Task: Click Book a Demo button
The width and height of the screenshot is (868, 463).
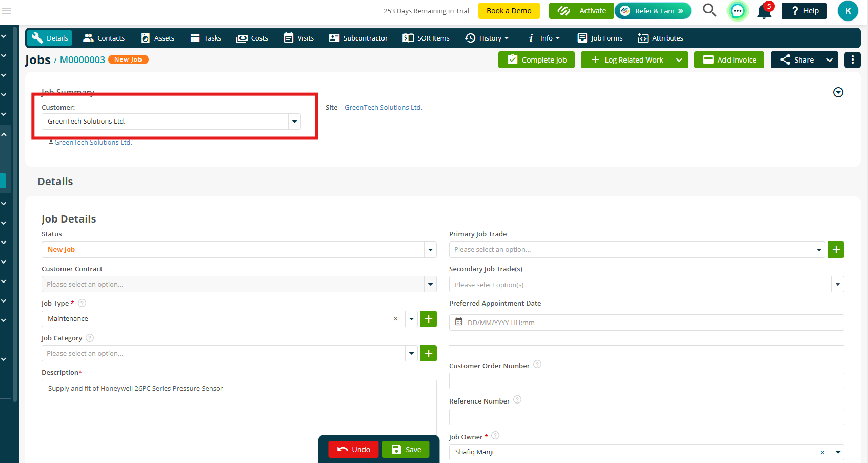Action: pyautogui.click(x=509, y=11)
